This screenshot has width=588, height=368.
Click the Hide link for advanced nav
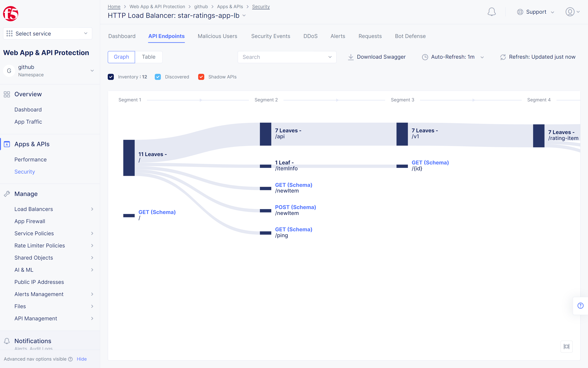click(x=82, y=359)
